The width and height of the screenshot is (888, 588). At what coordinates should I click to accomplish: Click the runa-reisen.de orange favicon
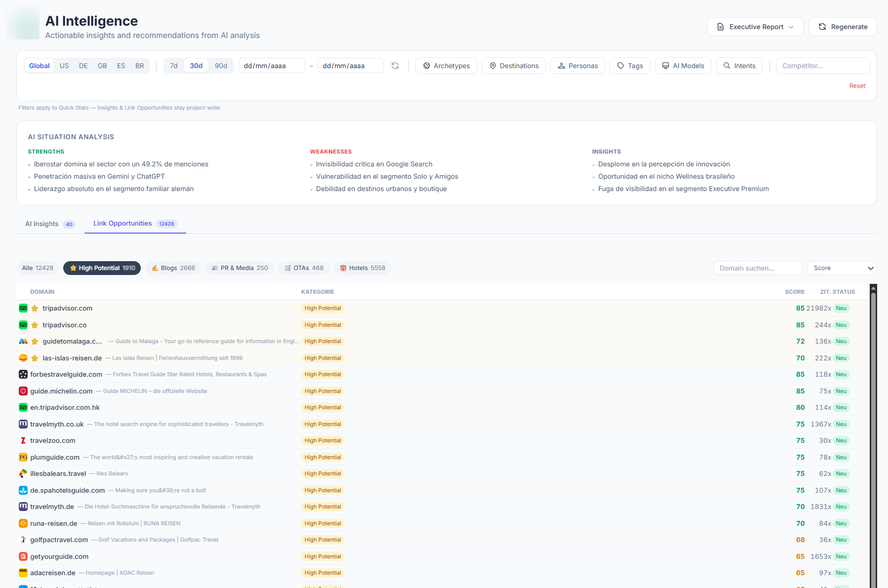pos(23,523)
